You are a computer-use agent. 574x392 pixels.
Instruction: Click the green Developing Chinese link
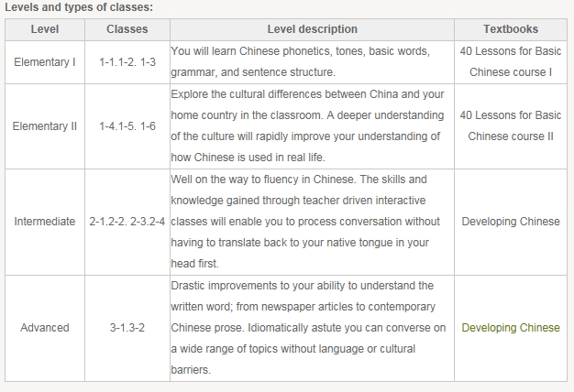pos(511,328)
